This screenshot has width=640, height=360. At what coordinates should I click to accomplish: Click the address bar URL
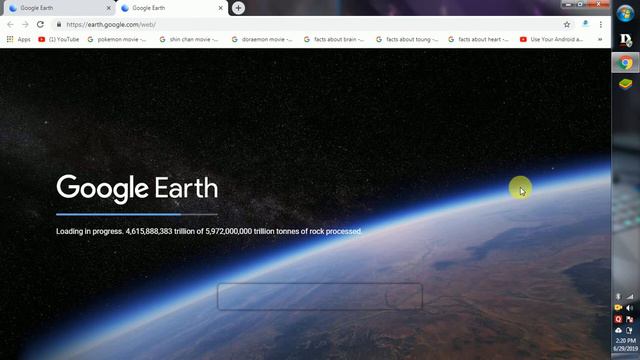point(111,24)
